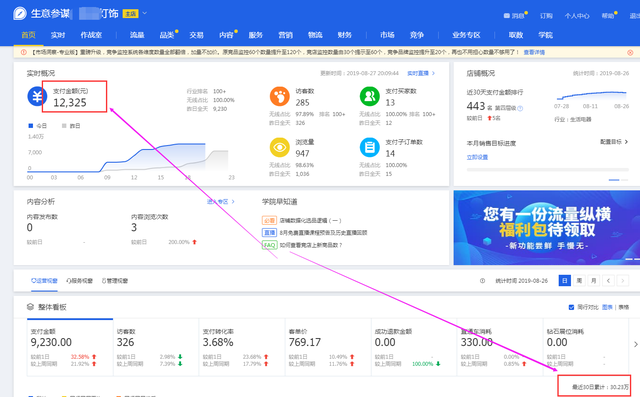Go to next date with right arrow
The height and width of the screenshot is (397, 640).
pyautogui.click(x=622, y=281)
